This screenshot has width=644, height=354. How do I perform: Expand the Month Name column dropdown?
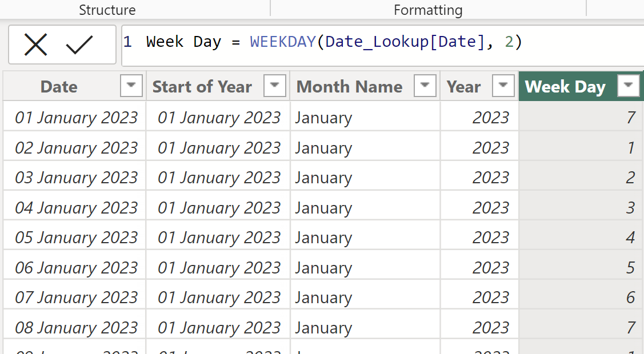pyautogui.click(x=425, y=86)
